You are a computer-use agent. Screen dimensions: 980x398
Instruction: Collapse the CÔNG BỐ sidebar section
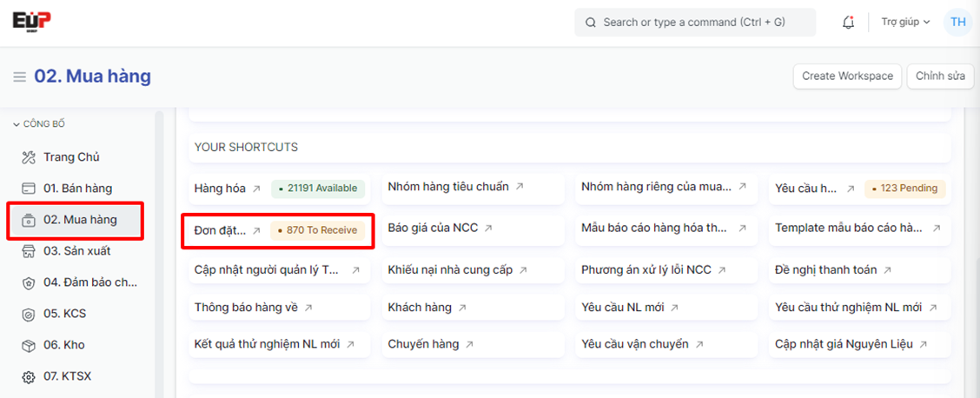point(17,124)
